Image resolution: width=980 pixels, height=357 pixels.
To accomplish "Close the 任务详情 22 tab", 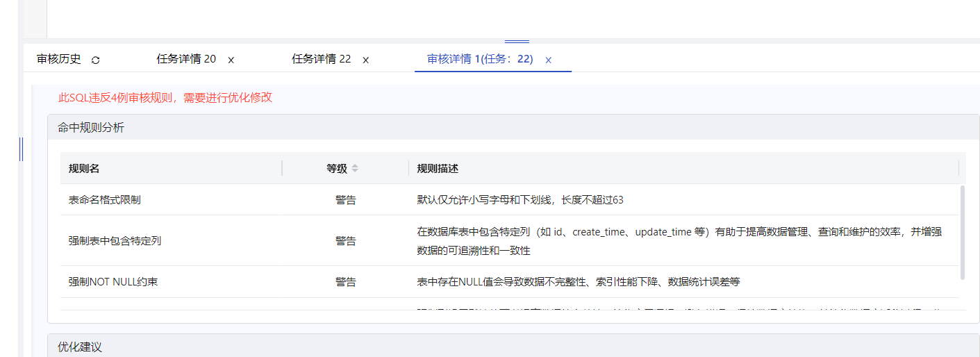I will pyautogui.click(x=365, y=60).
